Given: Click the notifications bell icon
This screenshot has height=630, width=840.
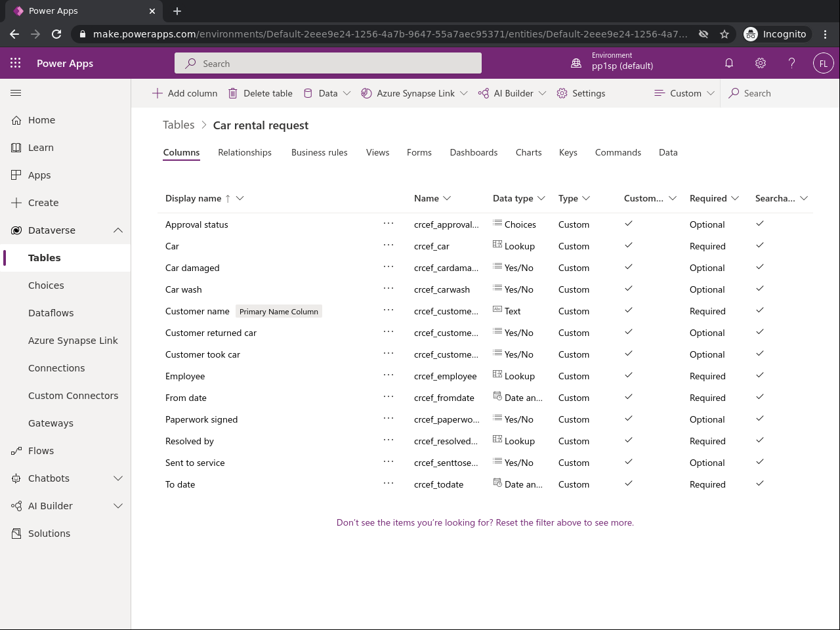Looking at the screenshot, I should 728,63.
